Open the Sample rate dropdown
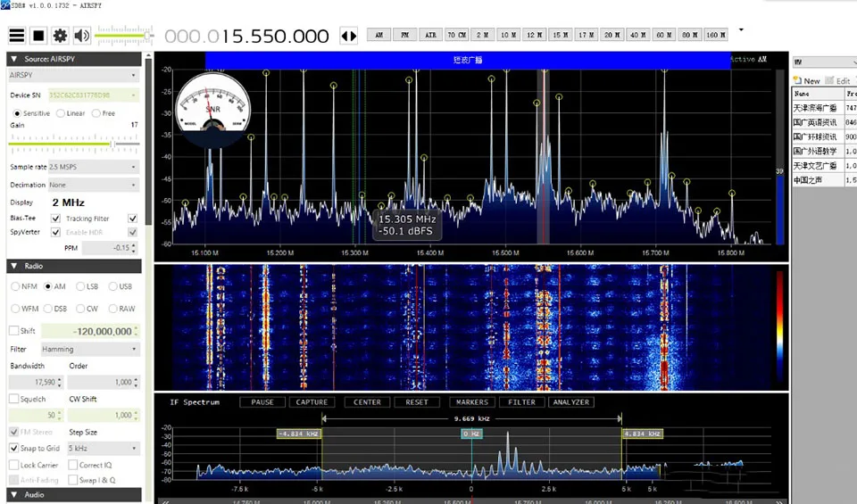 click(x=95, y=167)
